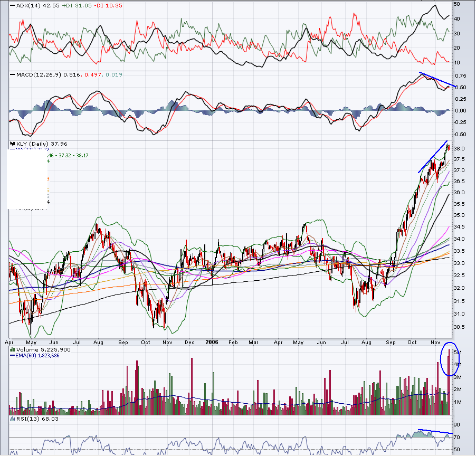Select the 90 value on RSI axis
This screenshot has width=476, height=456.
tap(457, 425)
